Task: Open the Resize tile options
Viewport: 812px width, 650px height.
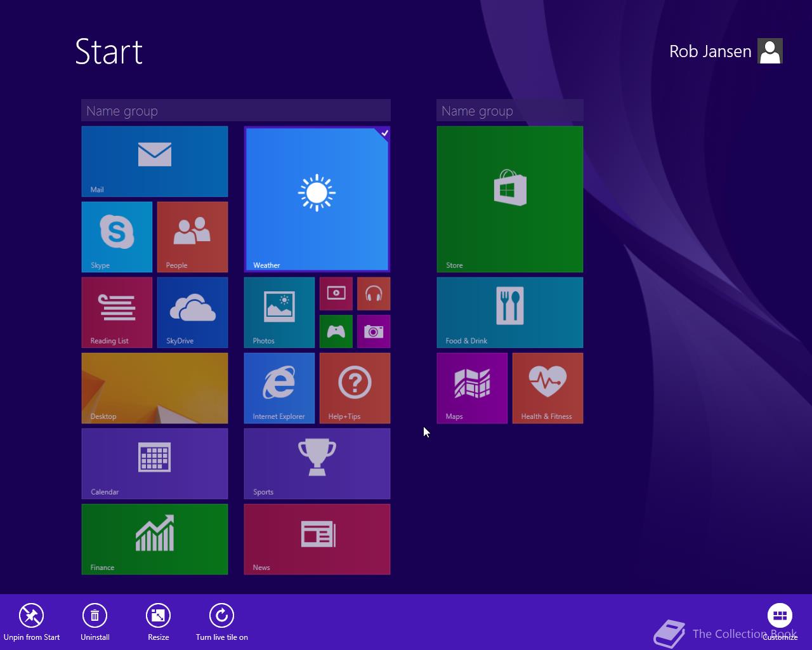Action: [158, 622]
